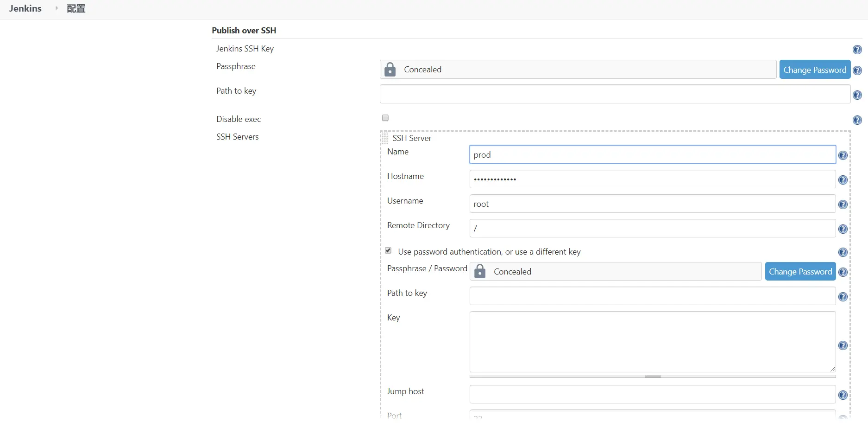The height and width of the screenshot is (428, 868).
Task: Click Change Password for SSH server password
Action: 800,271
